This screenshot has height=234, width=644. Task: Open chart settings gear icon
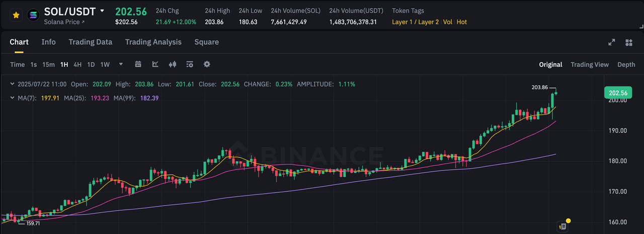pos(207,64)
